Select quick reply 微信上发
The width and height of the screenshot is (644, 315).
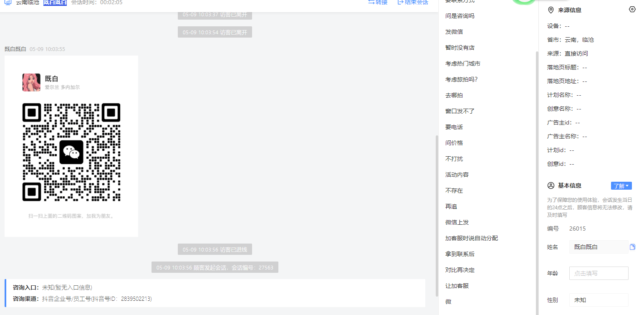457,222
